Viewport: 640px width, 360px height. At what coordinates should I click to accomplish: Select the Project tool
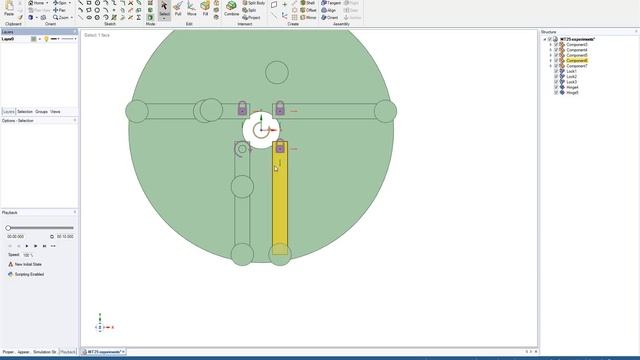251,18
